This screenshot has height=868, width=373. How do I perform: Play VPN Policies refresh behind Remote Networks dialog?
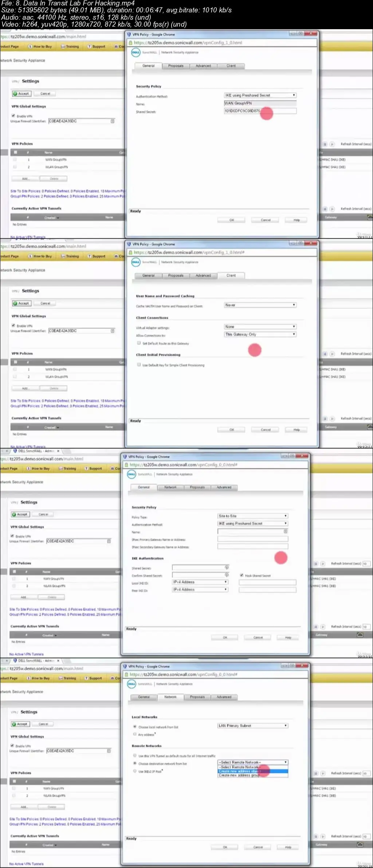pyautogui.click(x=323, y=773)
